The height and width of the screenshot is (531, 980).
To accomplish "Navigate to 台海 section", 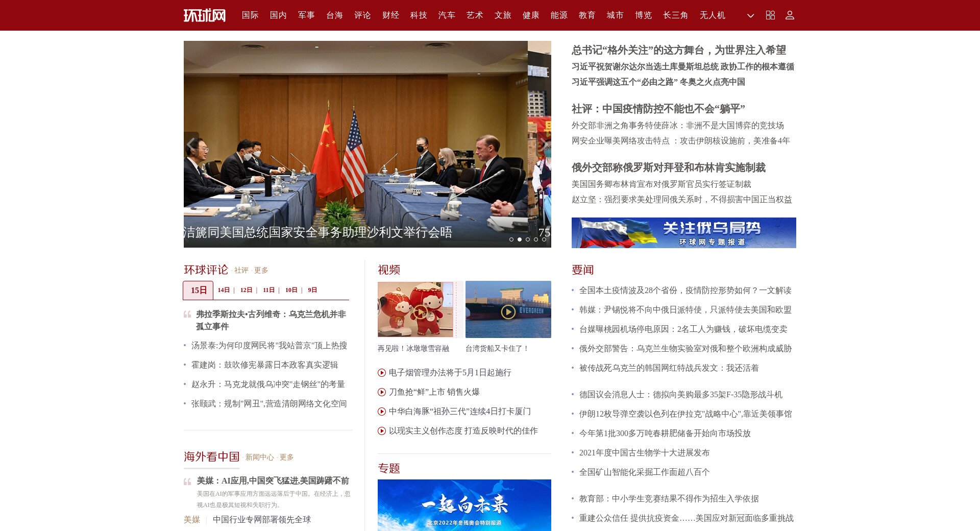I will [334, 15].
